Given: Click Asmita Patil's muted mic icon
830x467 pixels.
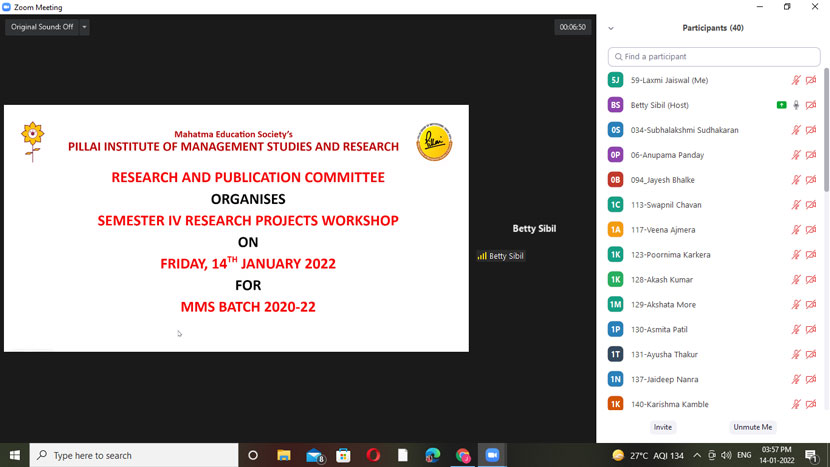Looking at the screenshot, I should 796,329.
